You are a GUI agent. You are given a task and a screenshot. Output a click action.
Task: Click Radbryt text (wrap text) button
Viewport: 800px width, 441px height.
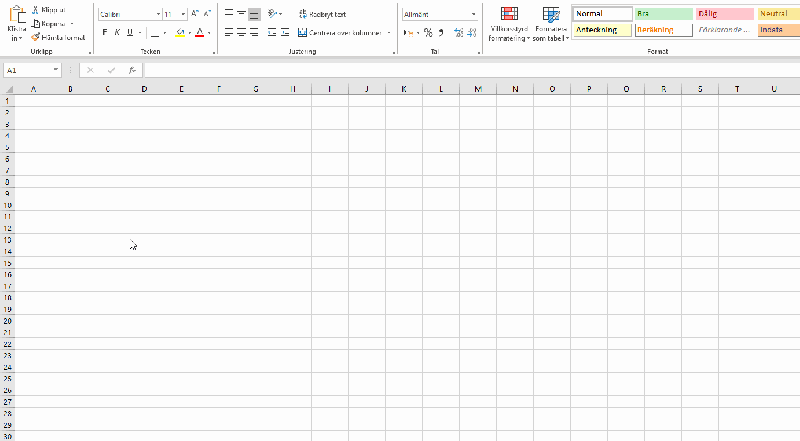click(322, 14)
